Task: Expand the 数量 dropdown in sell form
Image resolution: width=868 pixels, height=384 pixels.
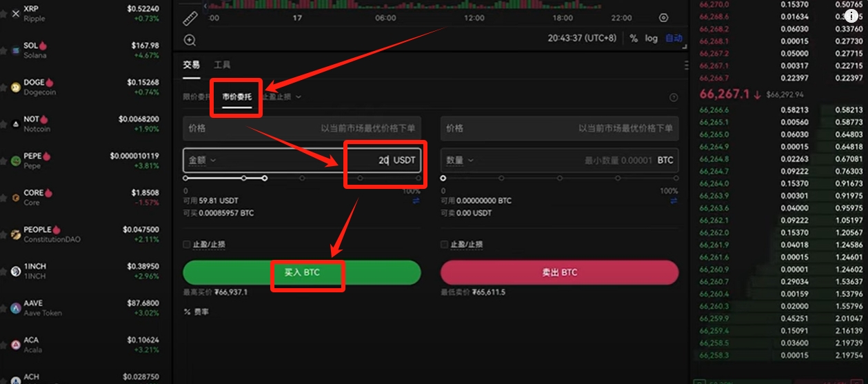Action: 460,160
